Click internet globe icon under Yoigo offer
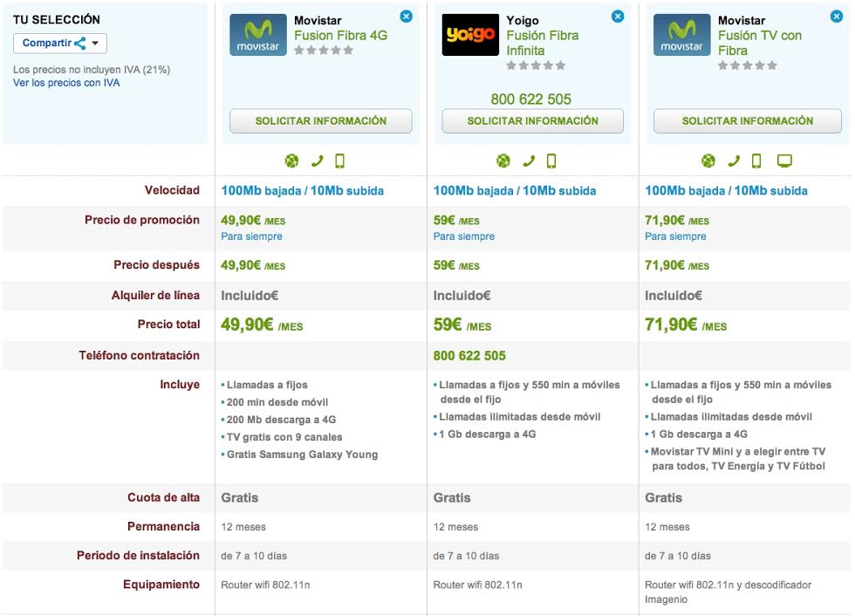 503,161
